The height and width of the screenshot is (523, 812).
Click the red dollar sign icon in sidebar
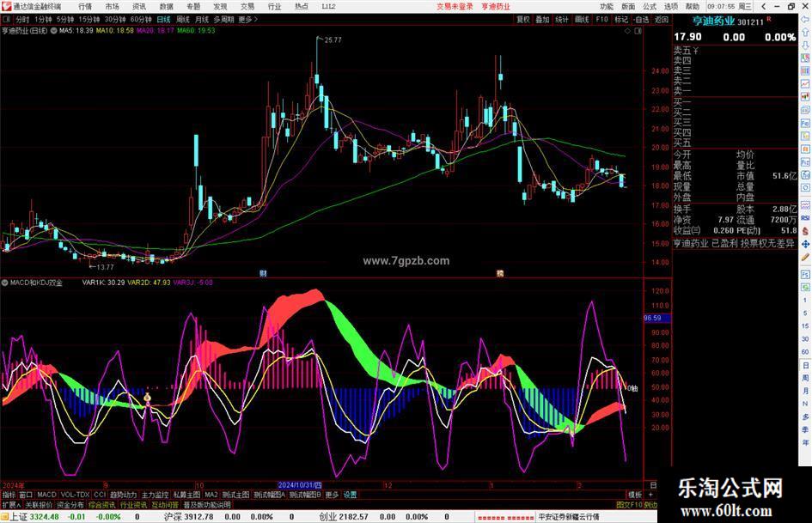805,231
